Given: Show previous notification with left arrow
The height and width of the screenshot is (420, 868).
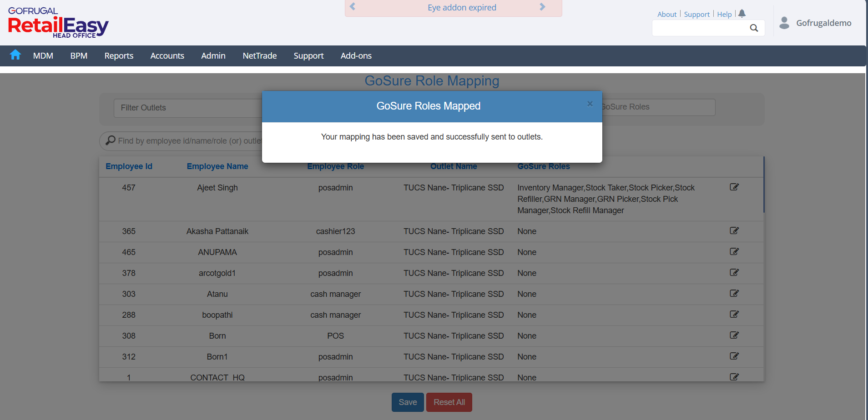Looking at the screenshot, I should [353, 7].
